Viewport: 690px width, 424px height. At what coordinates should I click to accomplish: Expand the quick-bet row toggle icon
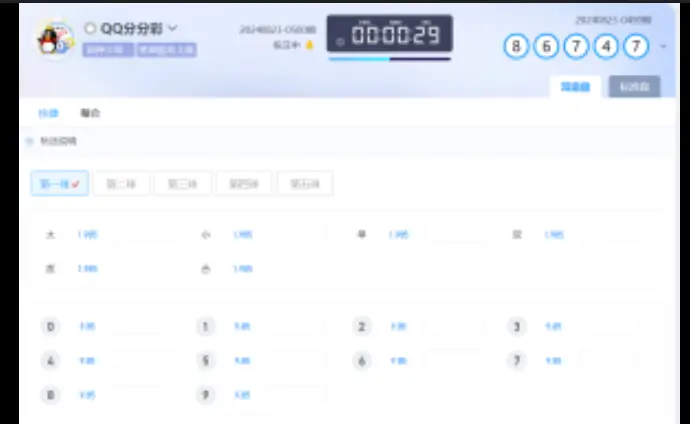point(29,141)
